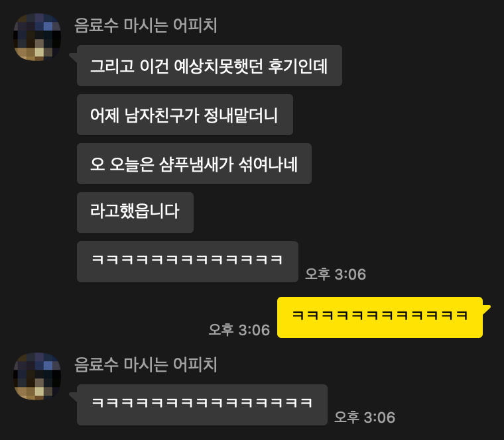Image resolution: width=504 pixels, height=440 pixels.
Task: Click the tail pointer of the bottom gray bubble
Action: [x=74, y=396]
